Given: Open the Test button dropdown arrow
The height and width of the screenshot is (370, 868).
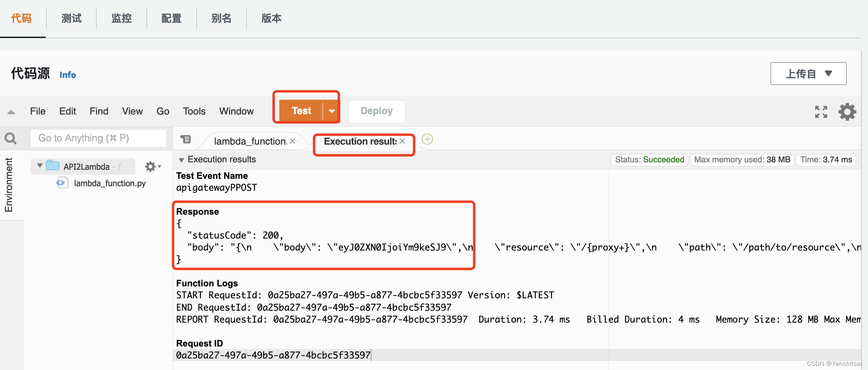Looking at the screenshot, I should tap(331, 111).
